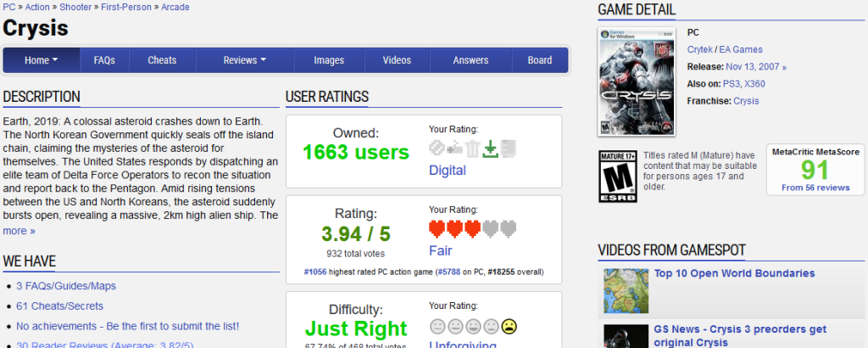
Task: Select the yellow frowning difficulty face
Action: tap(509, 327)
